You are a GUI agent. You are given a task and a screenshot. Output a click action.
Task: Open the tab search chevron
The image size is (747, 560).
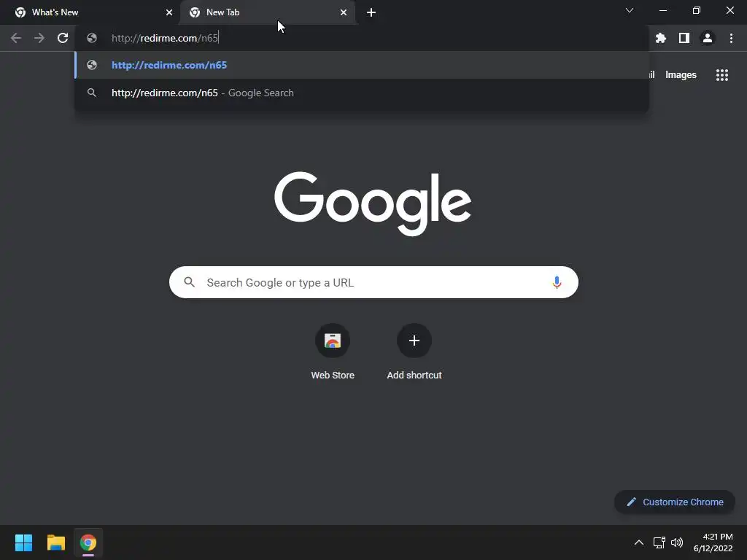(630, 10)
